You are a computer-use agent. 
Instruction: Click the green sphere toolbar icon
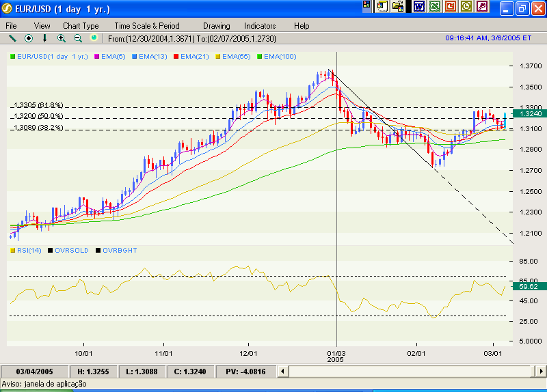coord(94,38)
